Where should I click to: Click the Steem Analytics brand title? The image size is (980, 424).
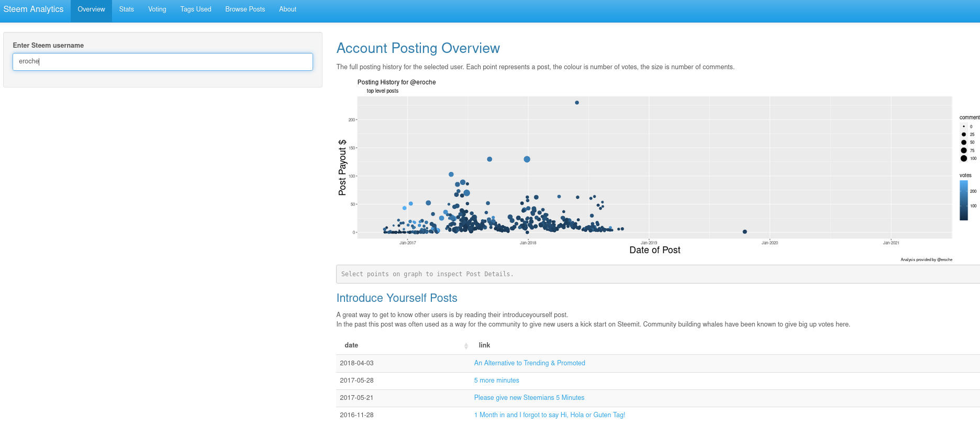point(34,9)
